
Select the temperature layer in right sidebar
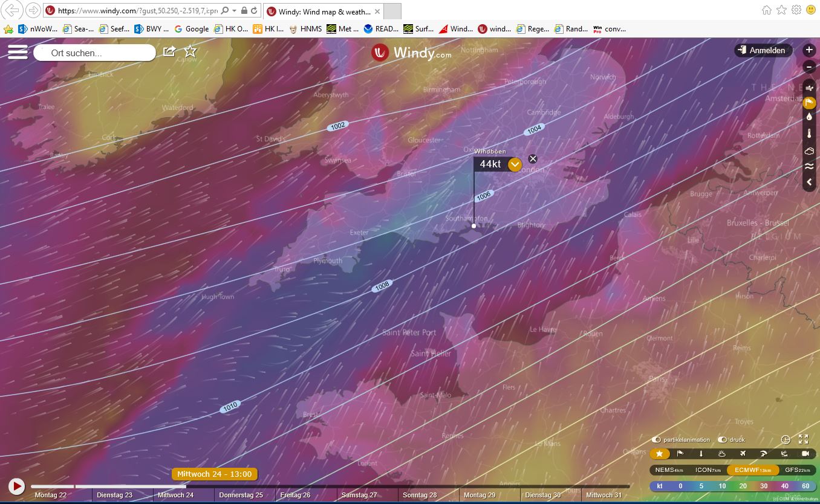pyautogui.click(x=809, y=134)
